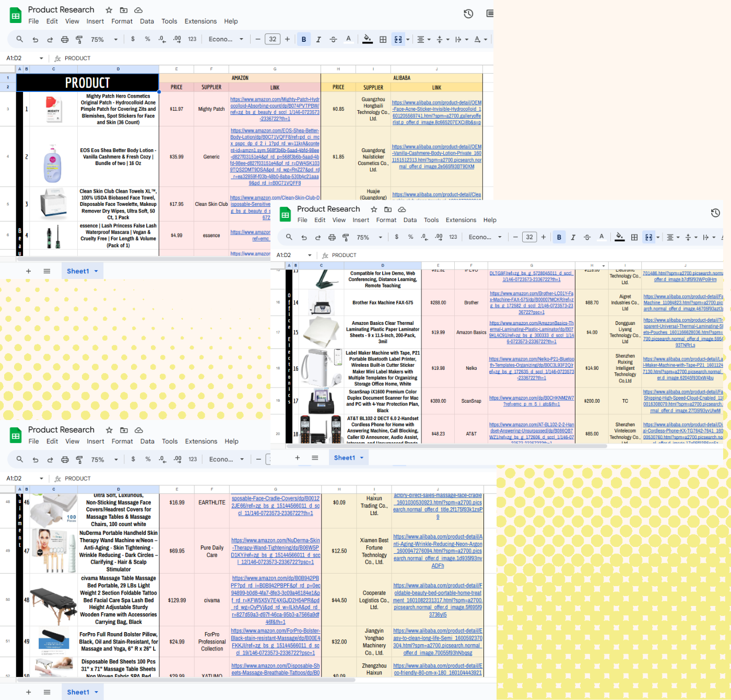
Task: Open the Sheet1 tab dropdown arrow in the top window
Action: click(x=97, y=271)
